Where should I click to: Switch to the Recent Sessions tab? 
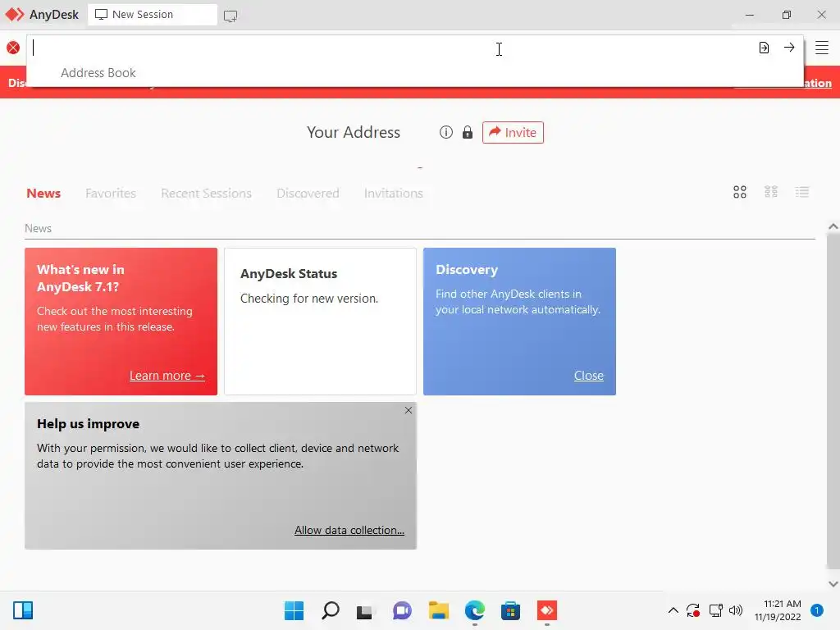[206, 193]
